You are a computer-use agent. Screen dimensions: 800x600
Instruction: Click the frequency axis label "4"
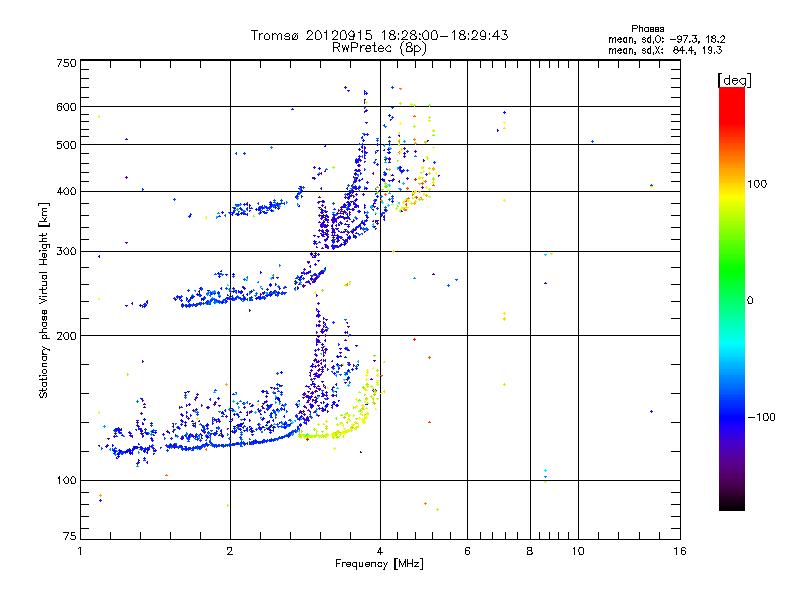coord(380,551)
